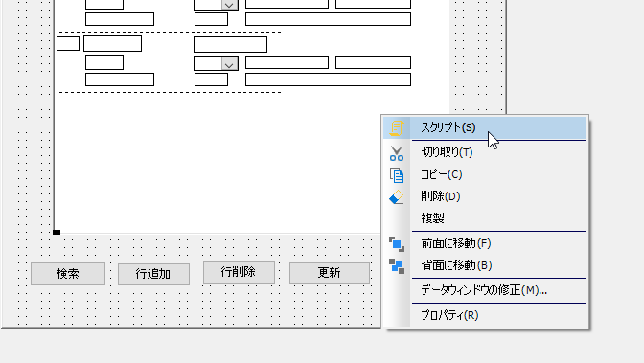Click the bring to front icon

coord(397,244)
